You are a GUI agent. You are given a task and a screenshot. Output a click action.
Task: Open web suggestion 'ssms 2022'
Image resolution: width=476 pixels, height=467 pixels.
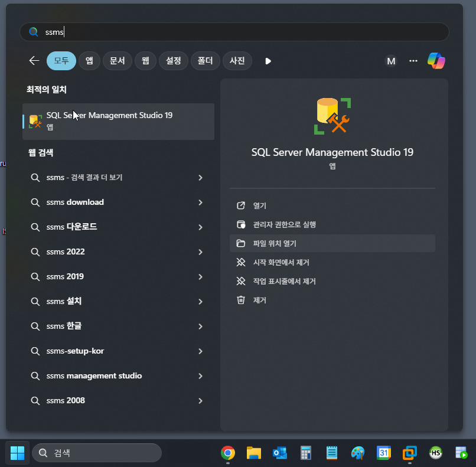[118, 252]
